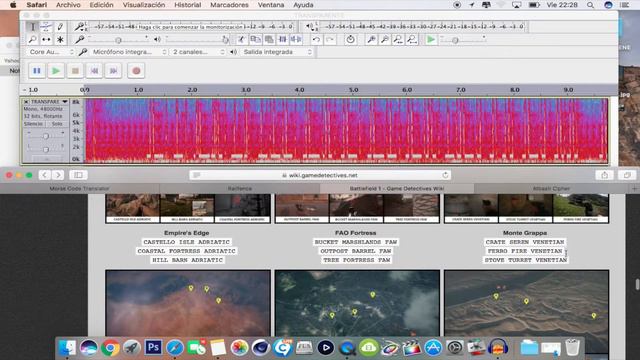
Task: Open the Visualización menu
Action: (144, 5)
